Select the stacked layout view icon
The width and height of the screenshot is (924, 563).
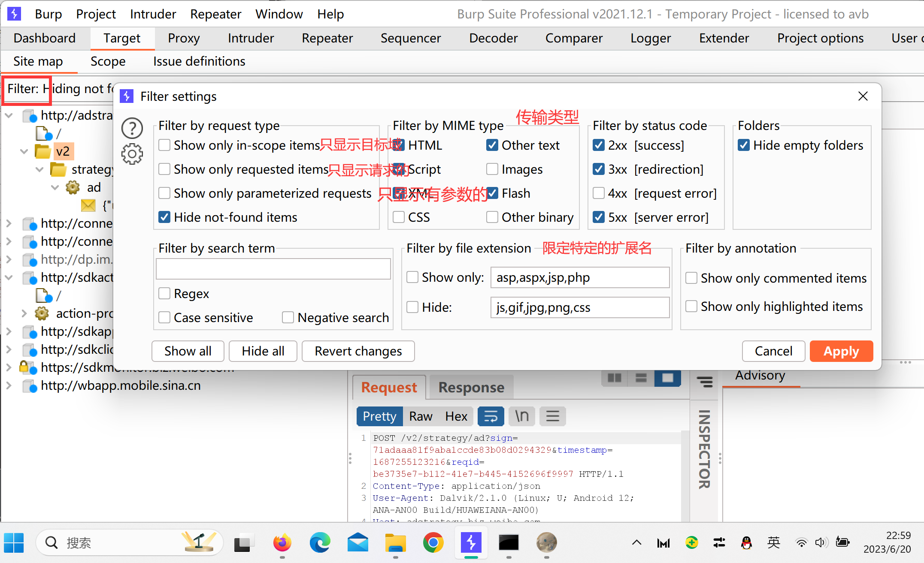(641, 378)
